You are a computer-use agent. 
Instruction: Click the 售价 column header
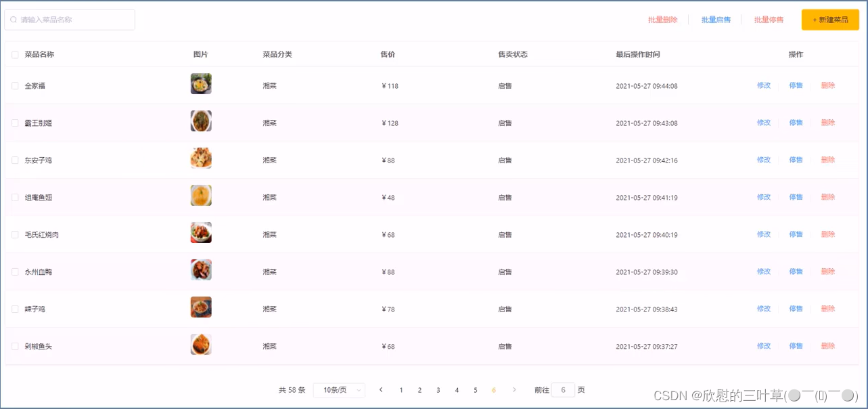coord(388,55)
